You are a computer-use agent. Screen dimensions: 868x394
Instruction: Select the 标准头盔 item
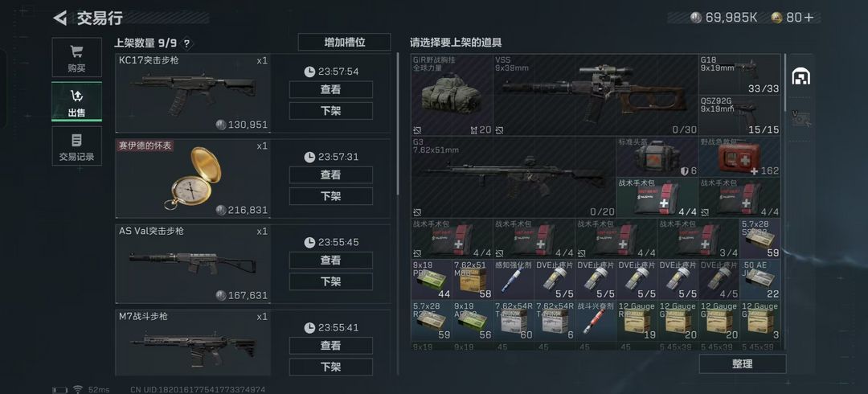(657, 157)
